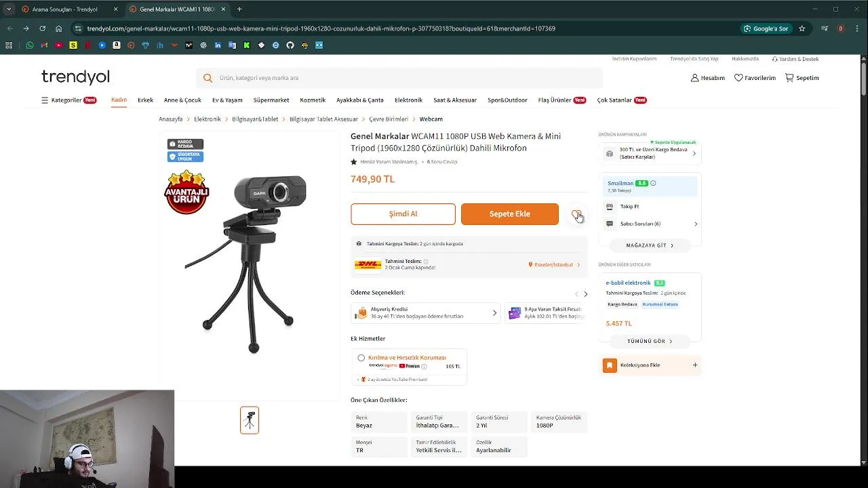Click the browser address bar URL
This screenshot has height=488, width=868.
point(321,28)
